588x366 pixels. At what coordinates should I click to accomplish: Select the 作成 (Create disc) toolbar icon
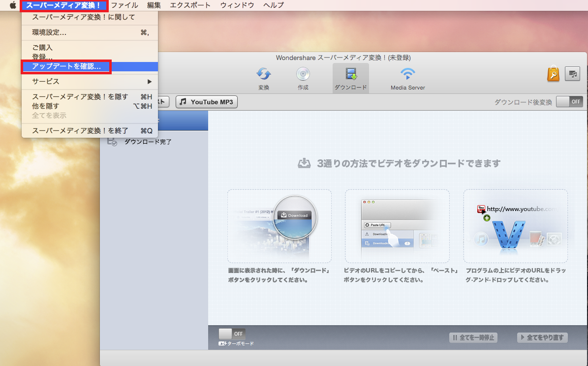pos(303,78)
